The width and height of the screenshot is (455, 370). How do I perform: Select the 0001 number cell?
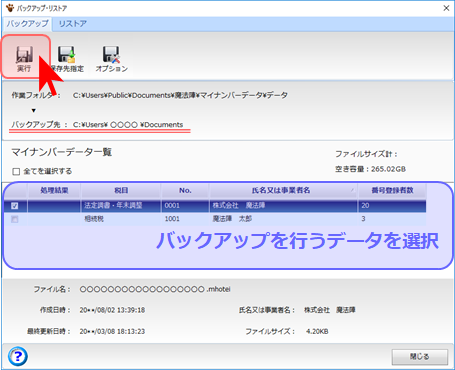pyautogui.click(x=185, y=206)
